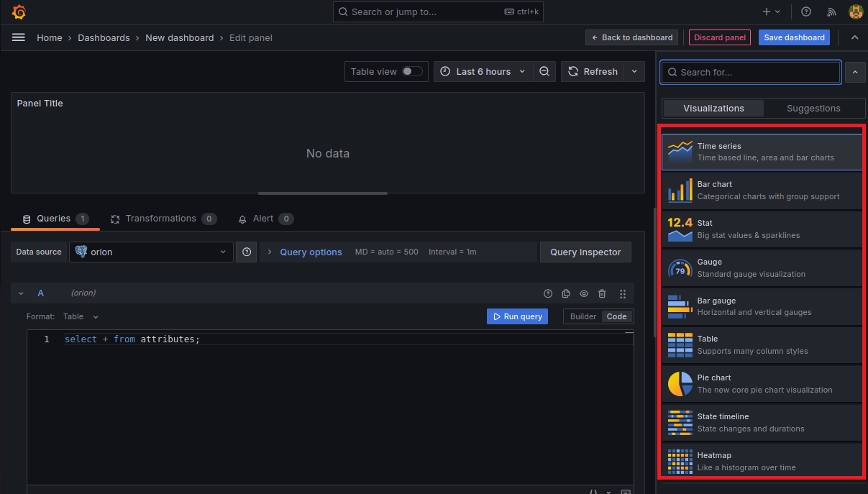Select the Bar chart visualization
868x494 pixels.
click(x=762, y=191)
